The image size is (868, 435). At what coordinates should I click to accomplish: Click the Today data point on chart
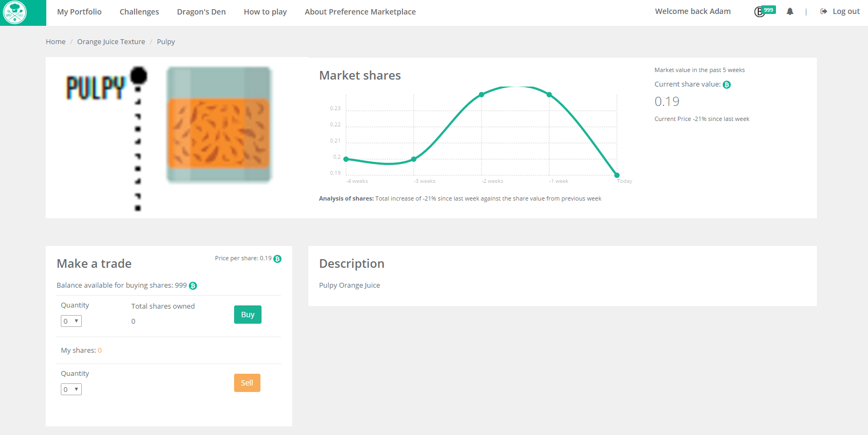pos(617,175)
